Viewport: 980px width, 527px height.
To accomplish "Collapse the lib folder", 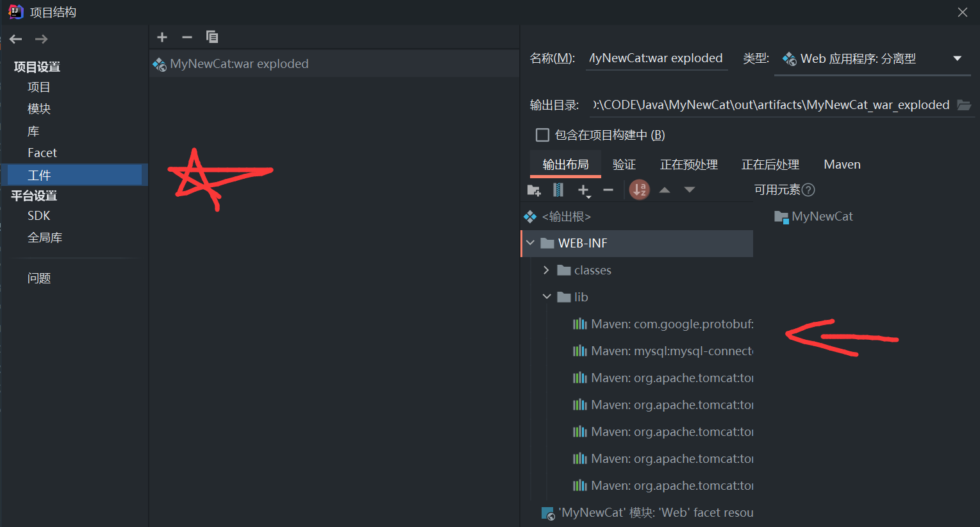I will [x=547, y=297].
